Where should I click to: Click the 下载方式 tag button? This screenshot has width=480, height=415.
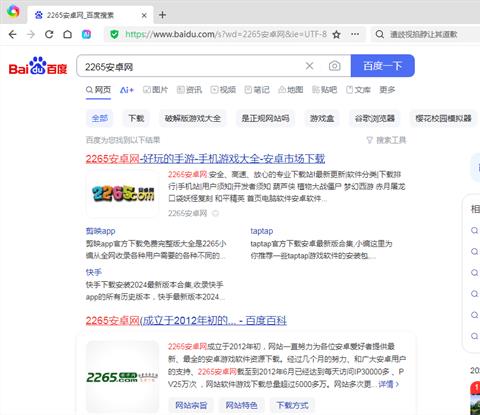coord(292,405)
